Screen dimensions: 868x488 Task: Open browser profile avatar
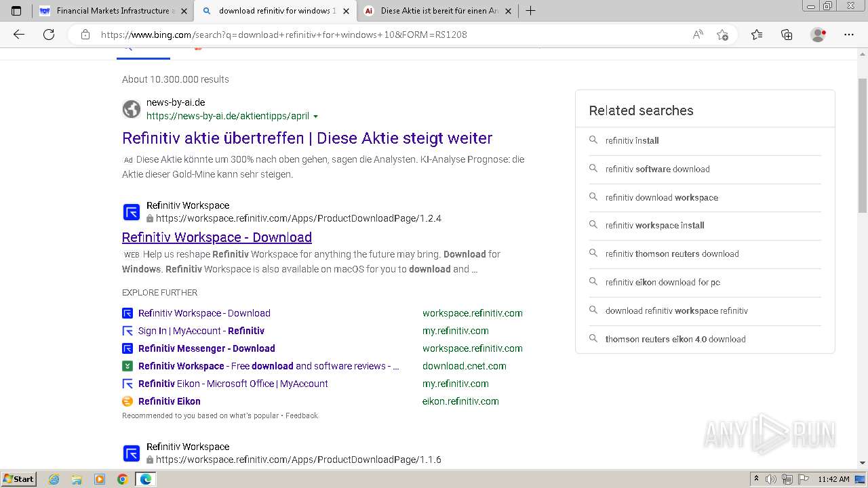(x=818, y=35)
